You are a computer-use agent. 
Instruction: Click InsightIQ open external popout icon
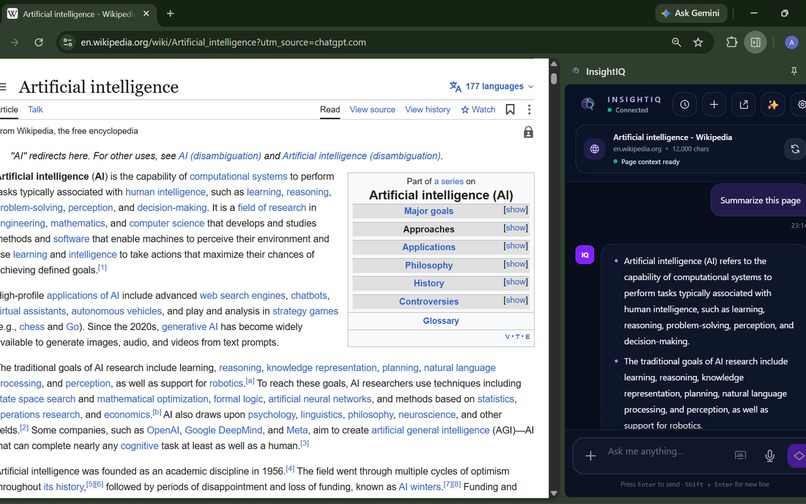pos(743,104)
